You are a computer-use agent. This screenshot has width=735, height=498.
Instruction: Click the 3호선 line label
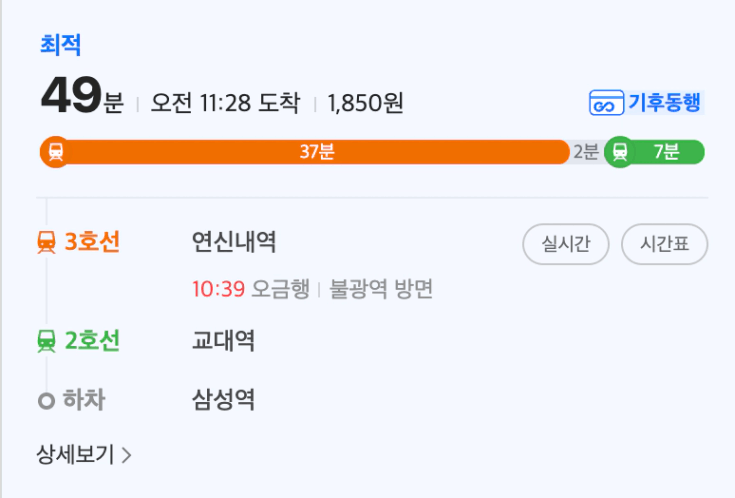92,242
